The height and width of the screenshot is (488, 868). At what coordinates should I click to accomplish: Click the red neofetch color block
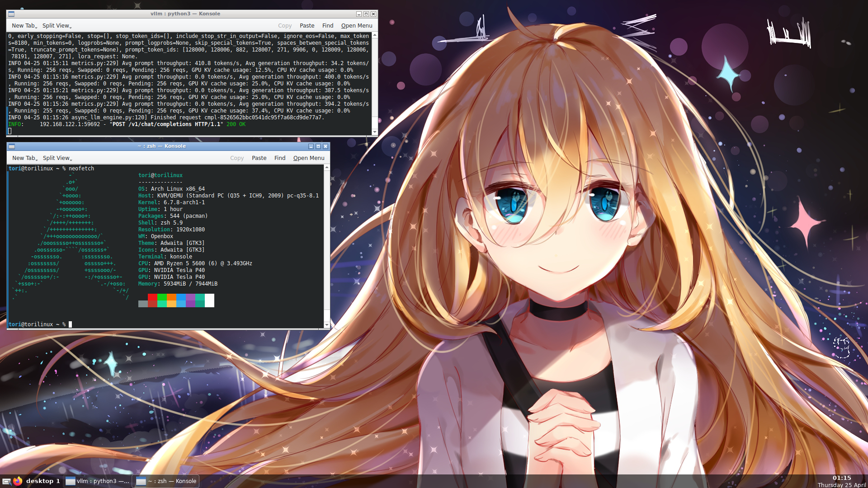[x=152, y=300]
